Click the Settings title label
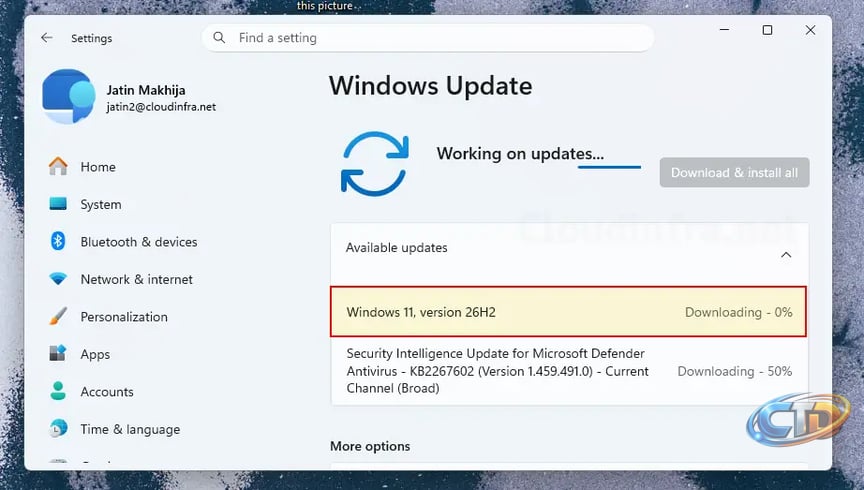 (91, 38)
